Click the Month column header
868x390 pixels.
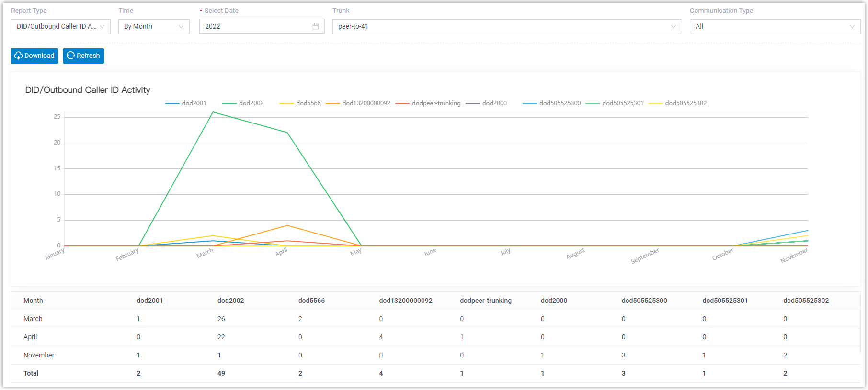click(x=33, y=301)
